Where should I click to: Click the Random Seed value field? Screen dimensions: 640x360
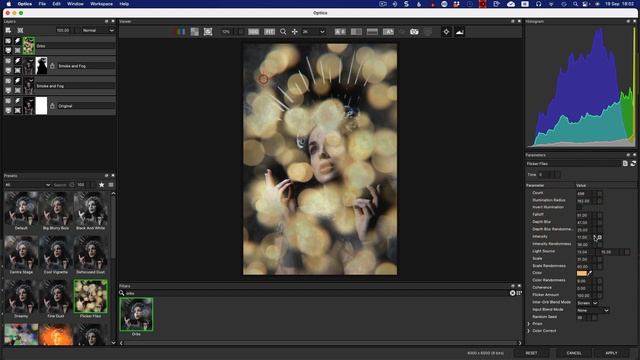pyautogui.click(x=581, y=318)
